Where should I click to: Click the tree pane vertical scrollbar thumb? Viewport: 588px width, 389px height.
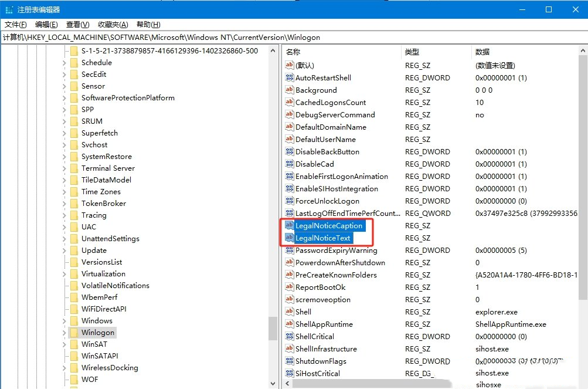pos(273,329)
